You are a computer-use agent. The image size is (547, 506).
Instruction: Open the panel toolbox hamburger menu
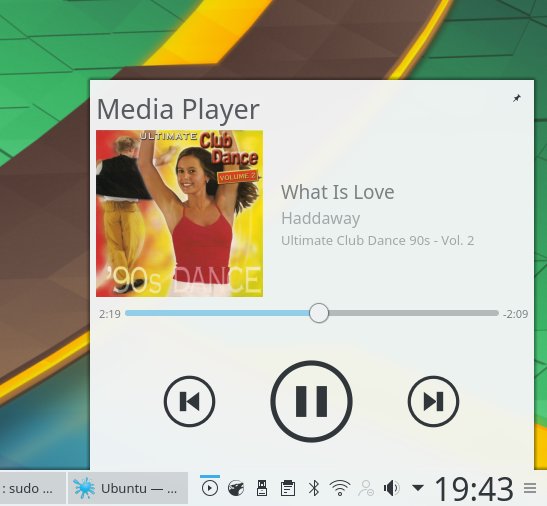[530, 488]
